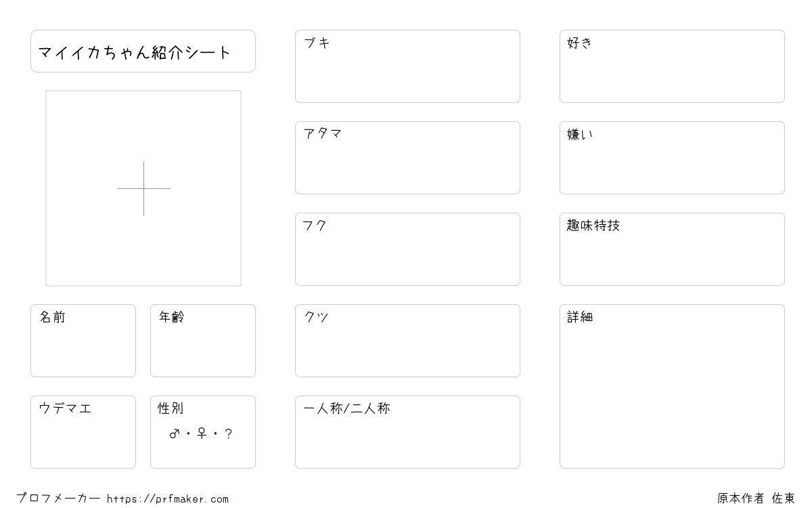Image resolution: width=812 pixels, height=508 pixels.
Task: Click the 年齢 age field
Action: pyautogui.click(x=203, y=341)
